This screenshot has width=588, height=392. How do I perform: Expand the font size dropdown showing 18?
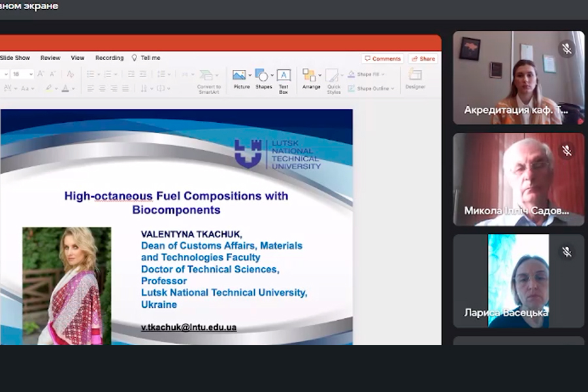coord(30,74)
